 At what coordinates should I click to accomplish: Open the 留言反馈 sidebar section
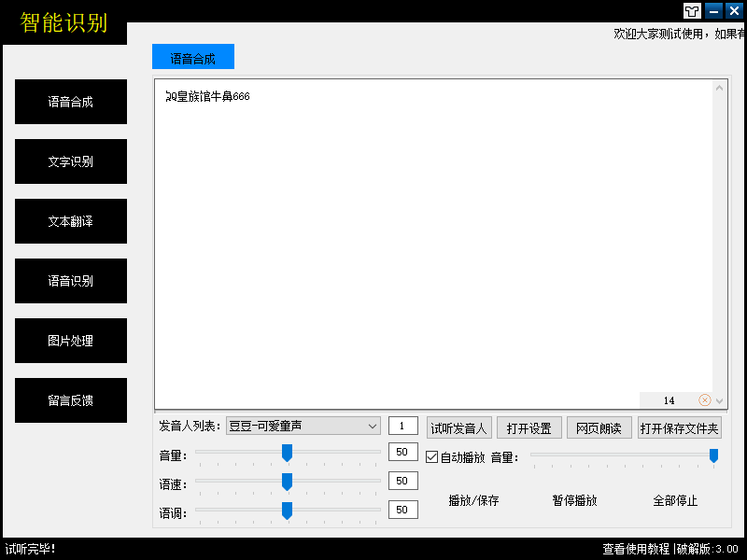pyautogui.click(x=71, y=400)
